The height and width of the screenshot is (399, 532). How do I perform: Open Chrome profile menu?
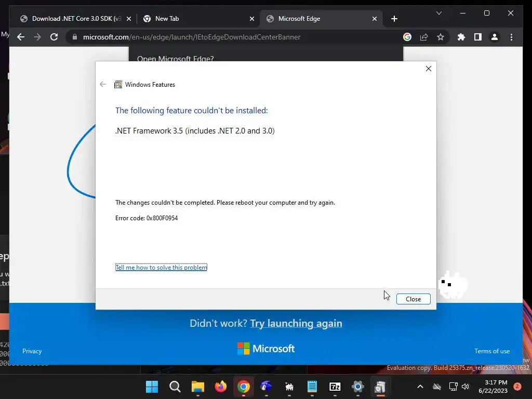(x=495, y=37)
